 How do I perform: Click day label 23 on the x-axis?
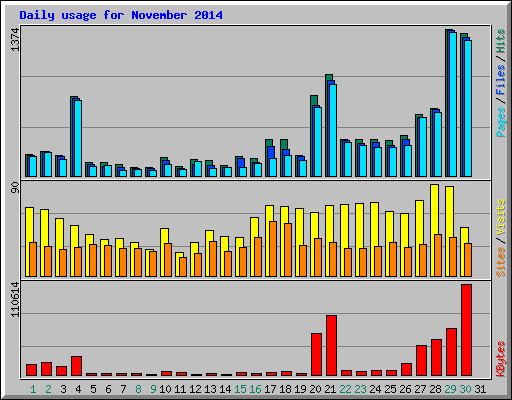360,389
